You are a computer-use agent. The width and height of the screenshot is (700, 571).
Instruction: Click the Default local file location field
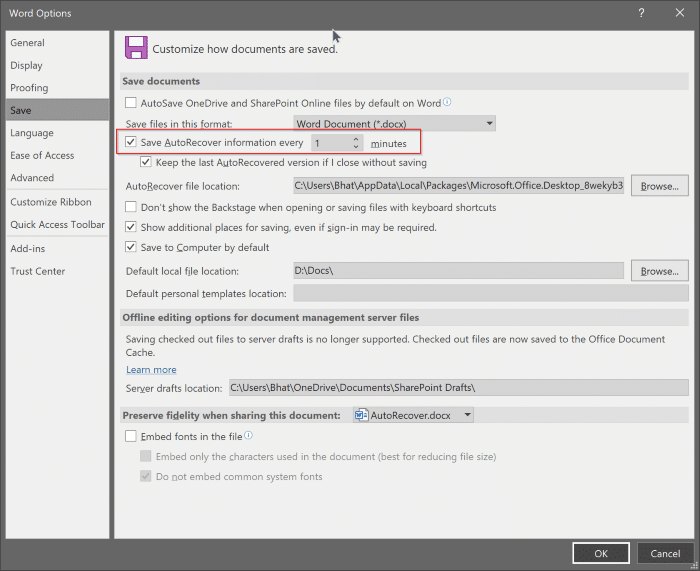(x=458, y=271)
